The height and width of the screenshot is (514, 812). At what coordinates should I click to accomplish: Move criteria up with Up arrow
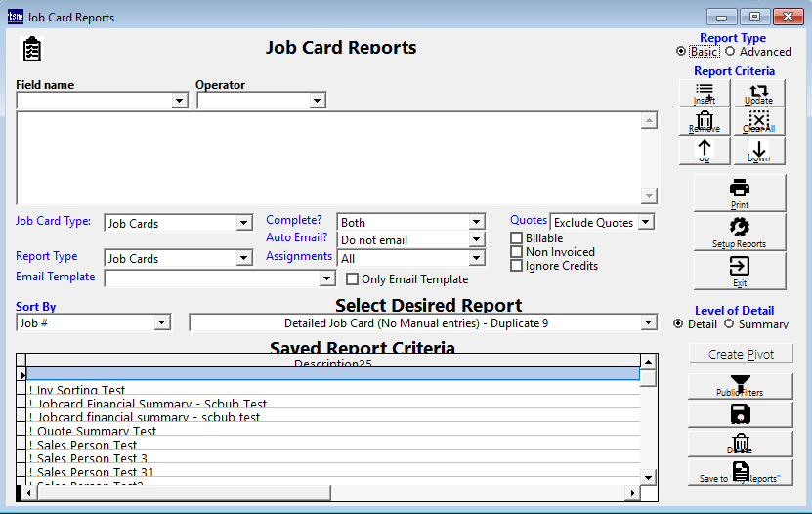704,150
